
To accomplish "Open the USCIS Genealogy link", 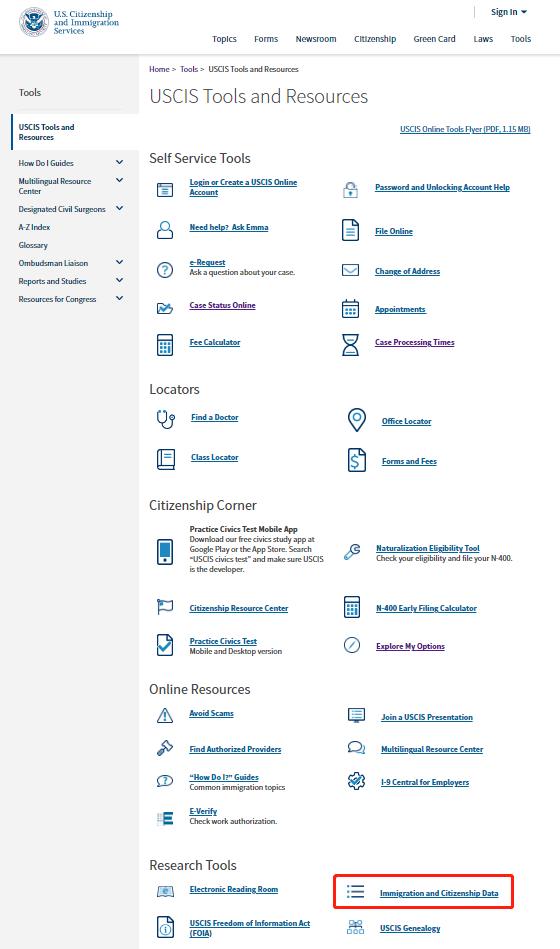I will 410,928.
